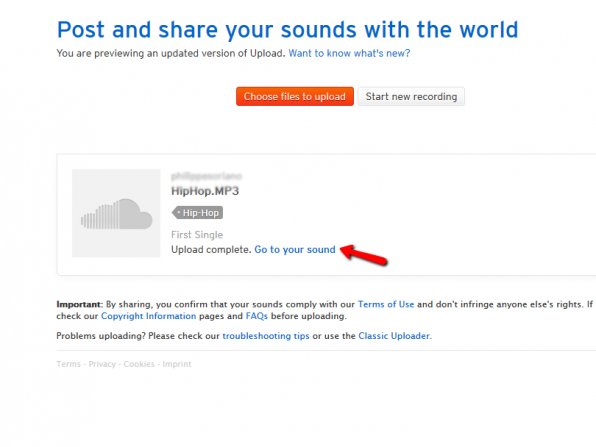Viewport: 596px width, 447px height.
Task: Select the Hip-Hop genre tag
Action: [x=197, y=213]
